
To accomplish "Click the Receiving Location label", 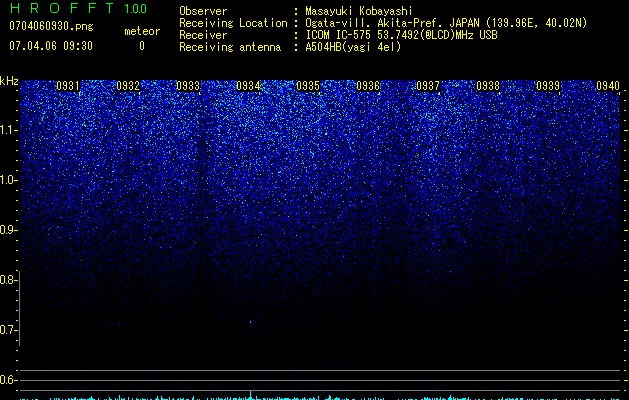I will coord(233,23).
